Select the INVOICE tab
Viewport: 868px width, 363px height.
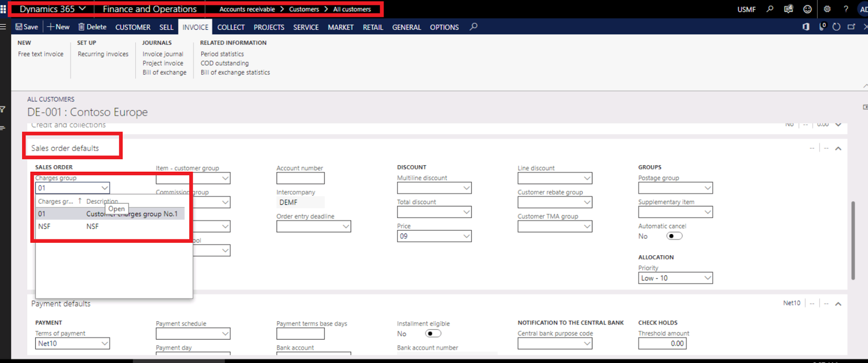[x=195, y=27]
